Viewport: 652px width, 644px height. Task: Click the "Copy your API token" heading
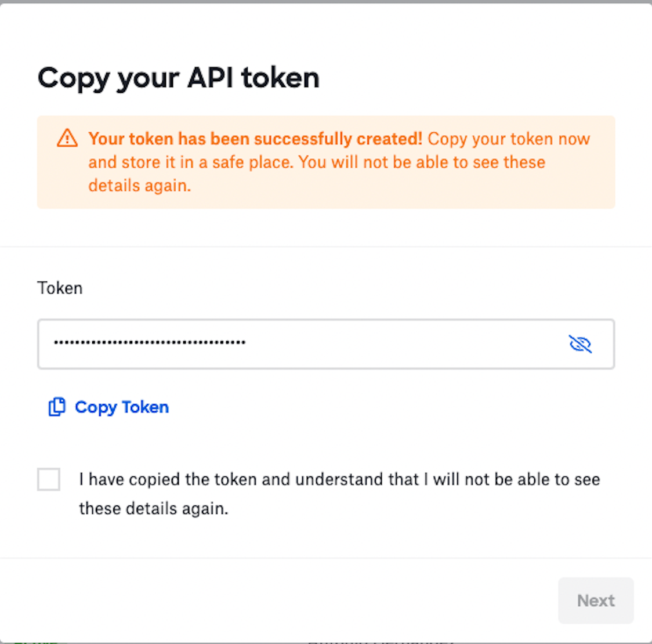(178, 78)
